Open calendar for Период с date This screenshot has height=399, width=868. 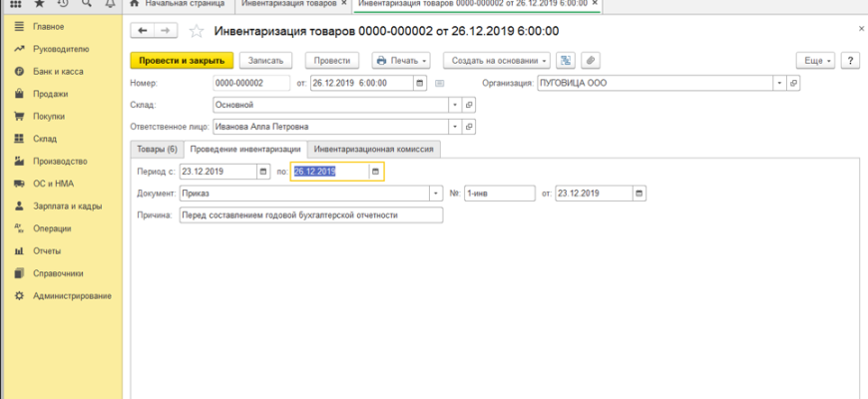click(263, 172)
